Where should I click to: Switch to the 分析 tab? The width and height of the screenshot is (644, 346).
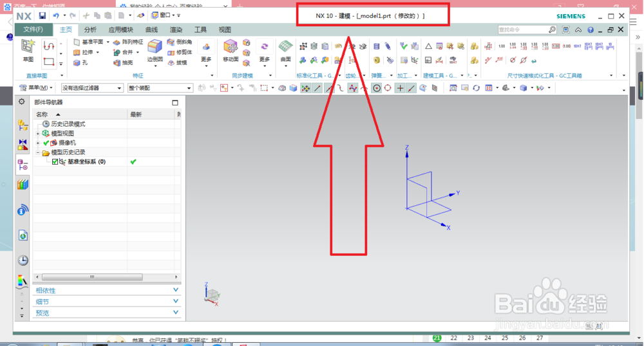(x=90, y=30)
